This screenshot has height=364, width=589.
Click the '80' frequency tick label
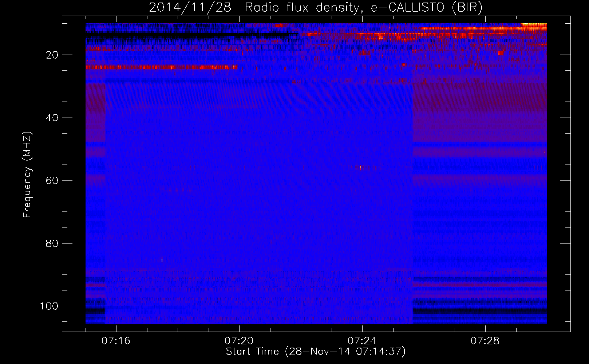(x=52, y=244)
